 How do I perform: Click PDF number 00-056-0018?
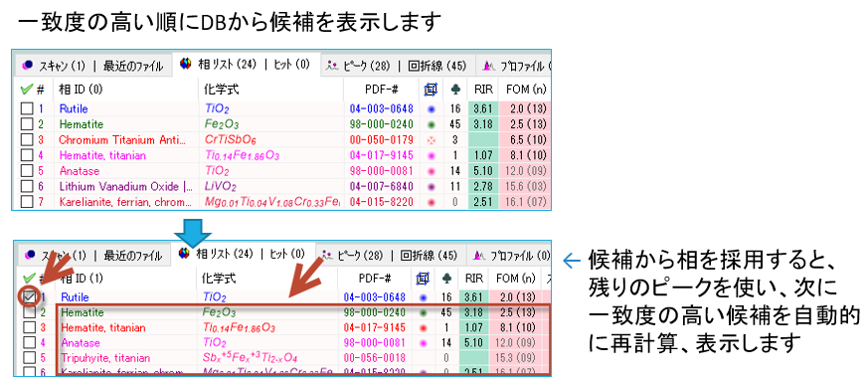coord(374,358)
